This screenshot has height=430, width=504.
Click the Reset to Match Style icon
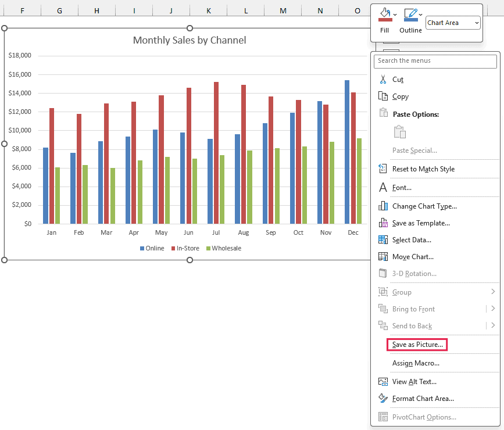click(383, 169)
